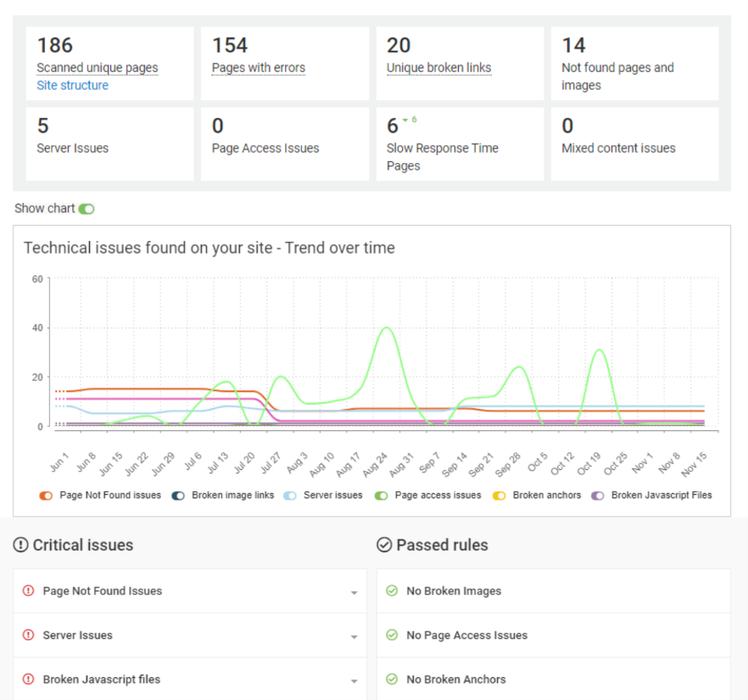The image size is (748, 700).
Task: Open the Site structure link
Action: pyautogui.click(x=72, y=86)
